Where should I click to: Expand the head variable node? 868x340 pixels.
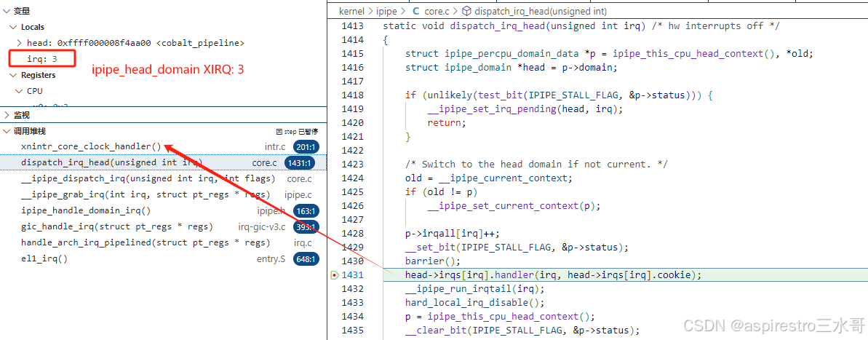20,43
